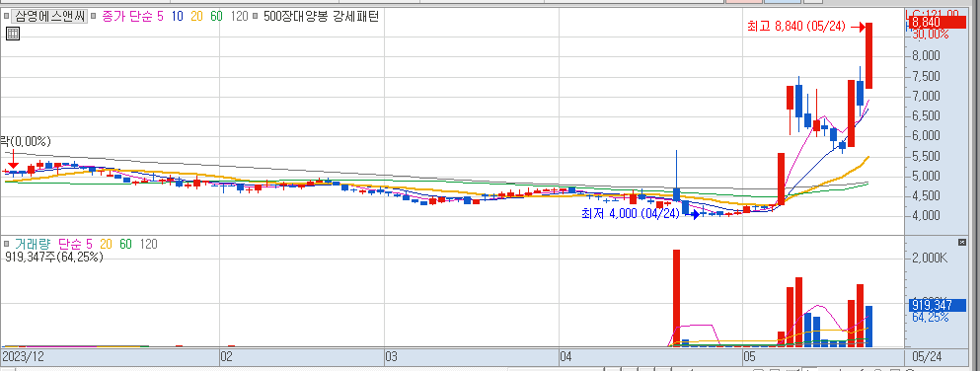The image size is (980, 371).
Task: Select the price 5-day average label
Action: (161, 17)
